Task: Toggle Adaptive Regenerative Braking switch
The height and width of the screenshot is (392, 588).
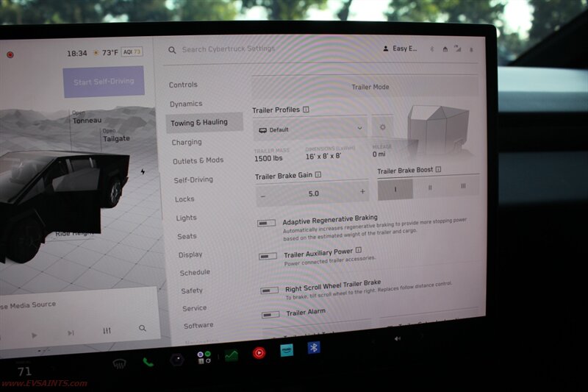Action: pos(266,223)
